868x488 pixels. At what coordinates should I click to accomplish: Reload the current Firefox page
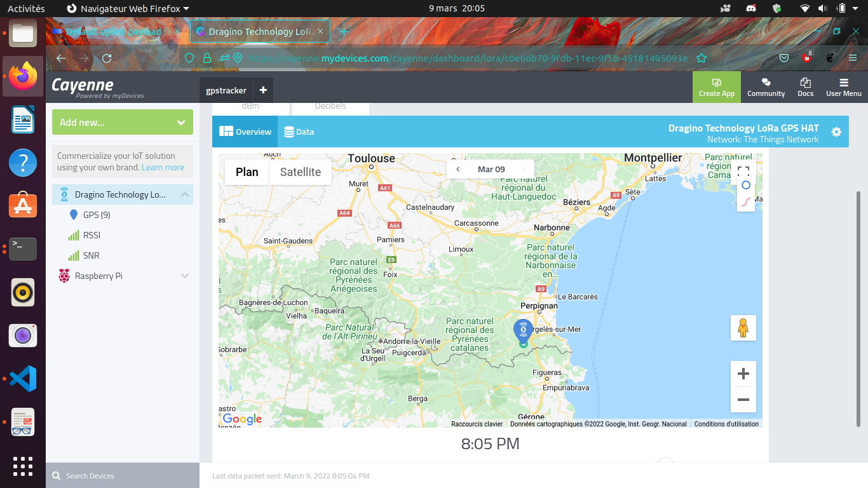107,58
